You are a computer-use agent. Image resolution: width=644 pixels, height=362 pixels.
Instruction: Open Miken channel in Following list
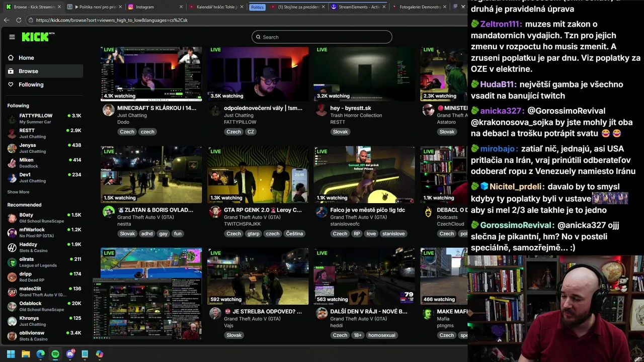point(44,163)
